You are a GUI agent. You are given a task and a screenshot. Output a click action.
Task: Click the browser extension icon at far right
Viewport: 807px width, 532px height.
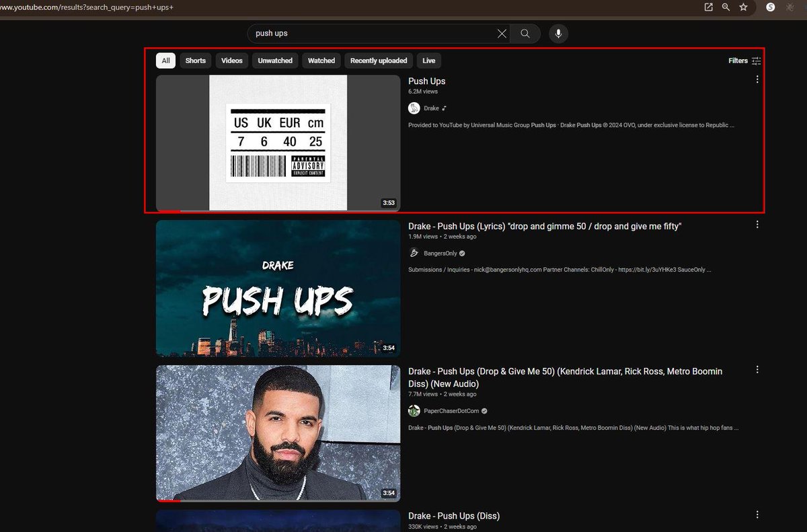tap(790, 7)
